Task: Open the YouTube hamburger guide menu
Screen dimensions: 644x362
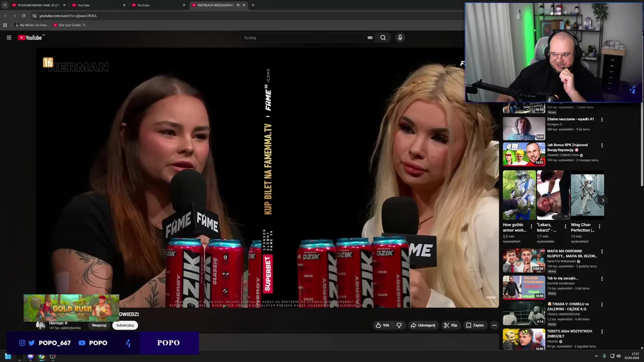Action: [x=9, y=38]
